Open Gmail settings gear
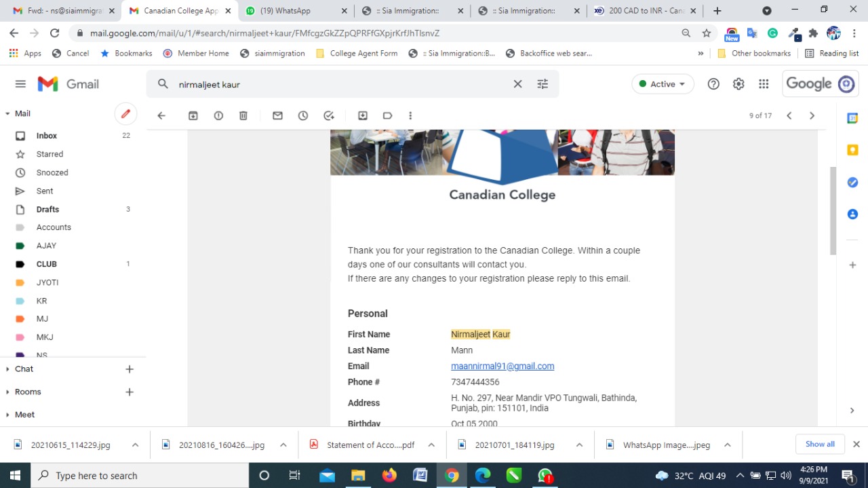The height and width of the screenshot is (488, 868). pos(738,84)
